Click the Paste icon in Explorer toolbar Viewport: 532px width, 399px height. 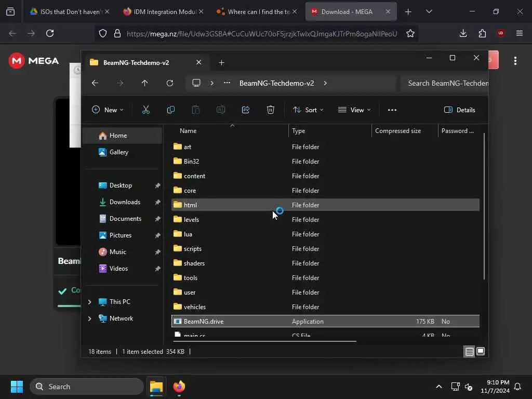(x=196, y=110)
